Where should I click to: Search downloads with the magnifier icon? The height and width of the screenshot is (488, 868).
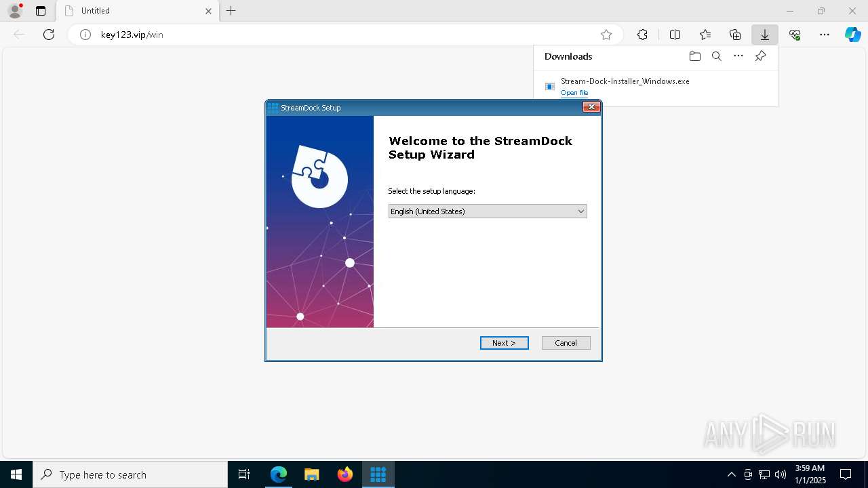tap(716, 56)
